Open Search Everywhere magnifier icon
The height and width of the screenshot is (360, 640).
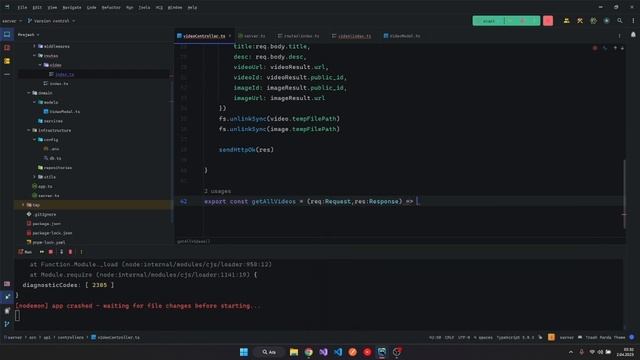click(x=620, y=21)
